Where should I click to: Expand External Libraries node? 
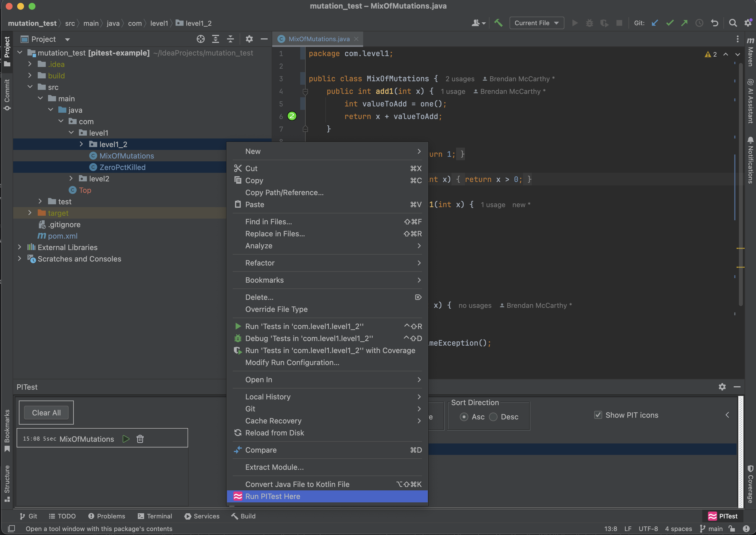point(19,247)
